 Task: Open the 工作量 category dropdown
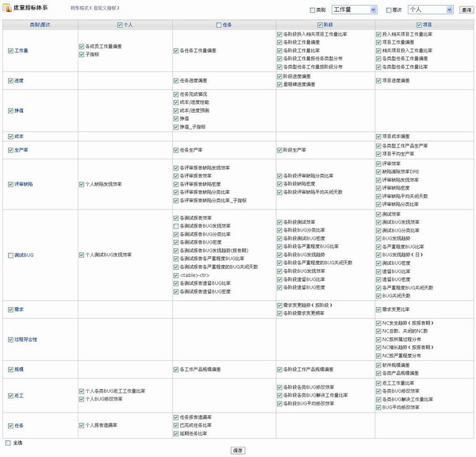click(x=354, y=10)
